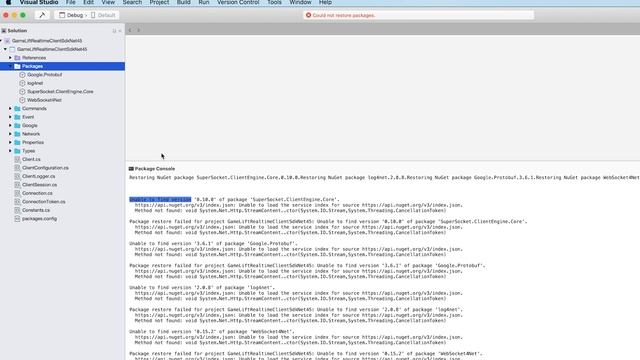
Task: Open the Window menu
Action: (x=300, y=2)
